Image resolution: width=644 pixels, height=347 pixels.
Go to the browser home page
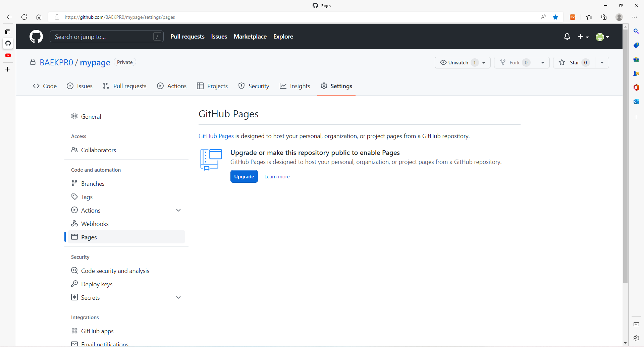pos(39,17)
